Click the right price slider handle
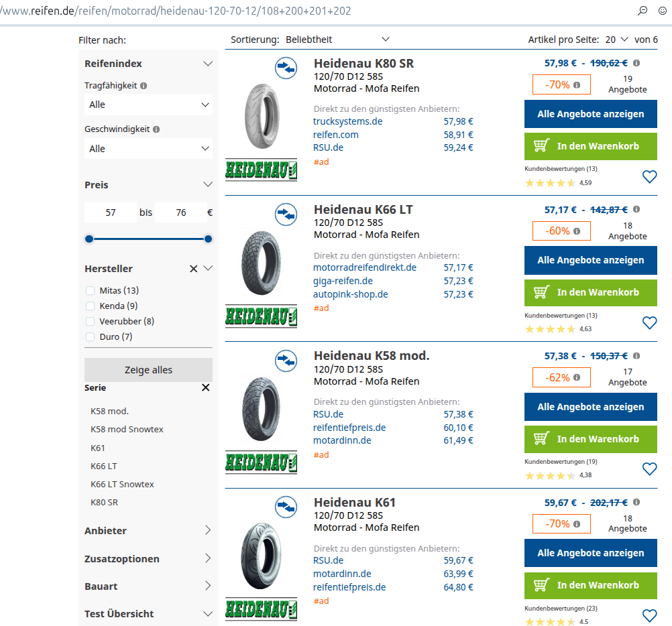 click(208, 239)
